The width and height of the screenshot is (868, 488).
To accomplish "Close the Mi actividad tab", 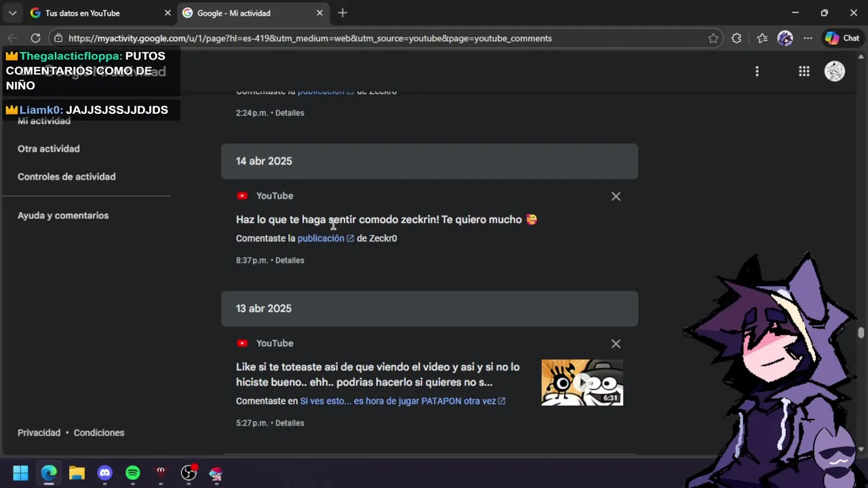I will [319, 13].
